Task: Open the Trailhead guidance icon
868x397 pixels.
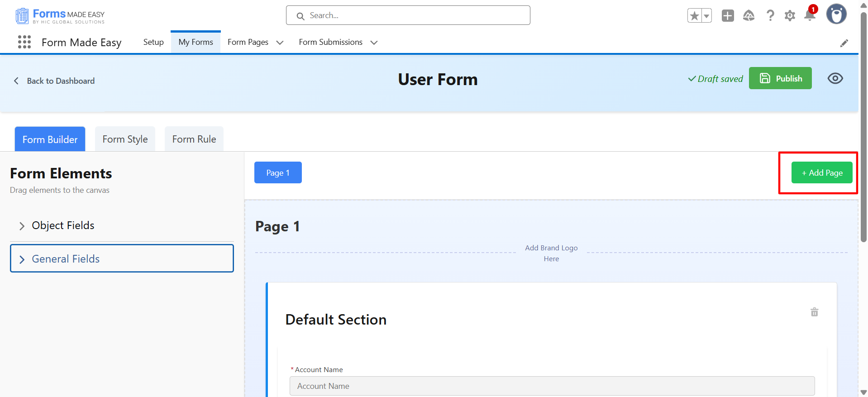Action: click(x=749, y=16)
